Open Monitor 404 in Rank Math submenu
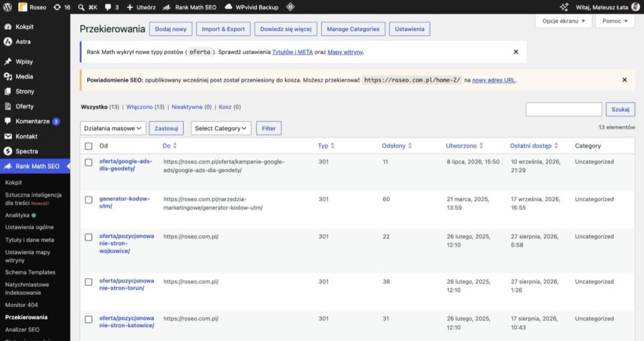644x341 pixels. 21,305
